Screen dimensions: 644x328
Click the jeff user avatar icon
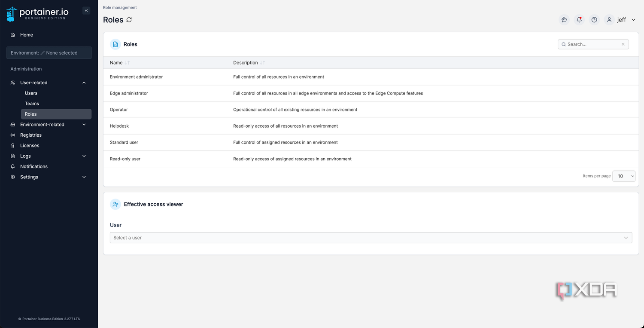pyautogui.click(x=609, y=20)
